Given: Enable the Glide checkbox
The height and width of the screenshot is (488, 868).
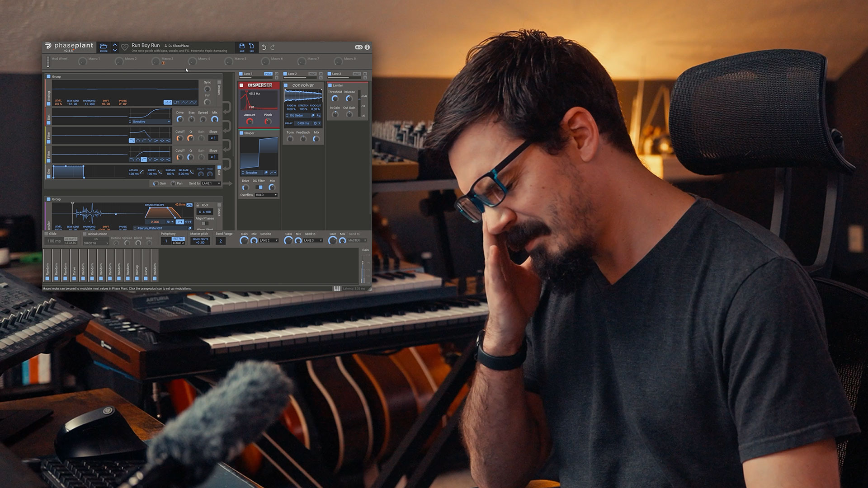Looking at the screenshot, I should tap(47, 234).
